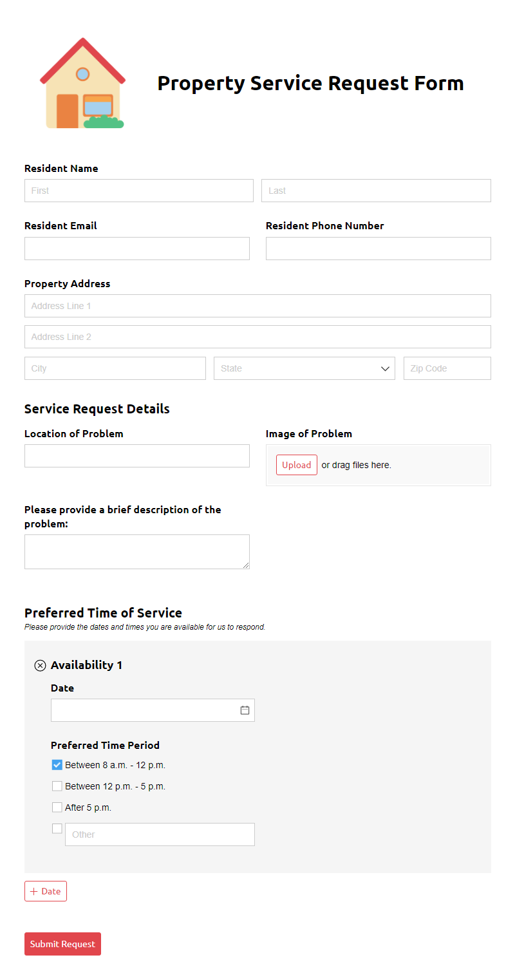Open the State dropdown

pyautogui.click(x=304, y=368)
